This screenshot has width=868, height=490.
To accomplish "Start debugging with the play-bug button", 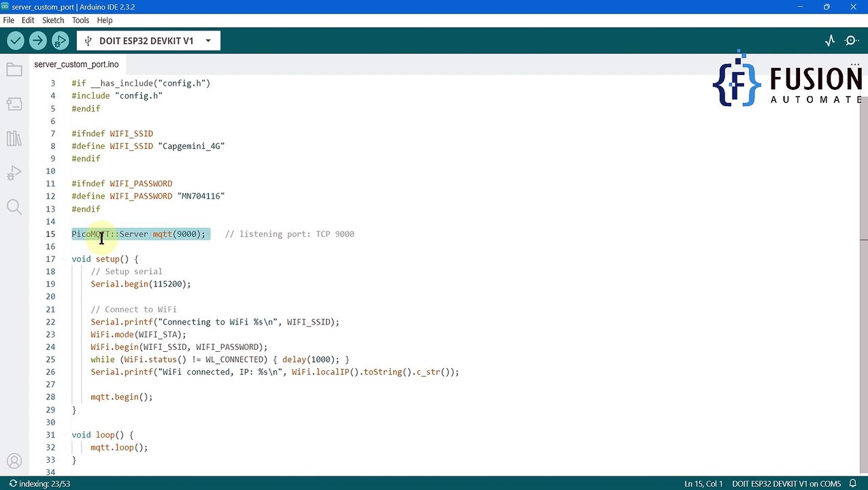I will pyautogui.click(x=60, y=41).
